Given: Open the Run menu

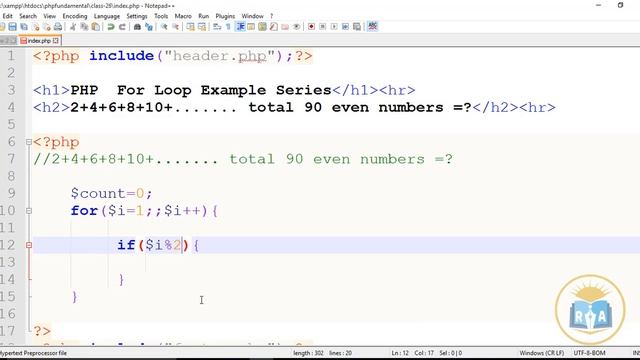Looking at the screenshot, I should click(x=203, y=16).
